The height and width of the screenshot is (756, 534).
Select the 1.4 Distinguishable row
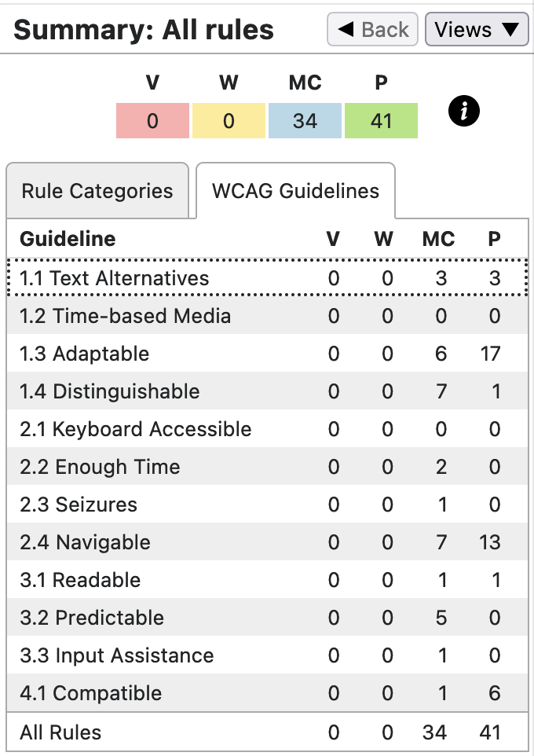(x=110, y=391)
